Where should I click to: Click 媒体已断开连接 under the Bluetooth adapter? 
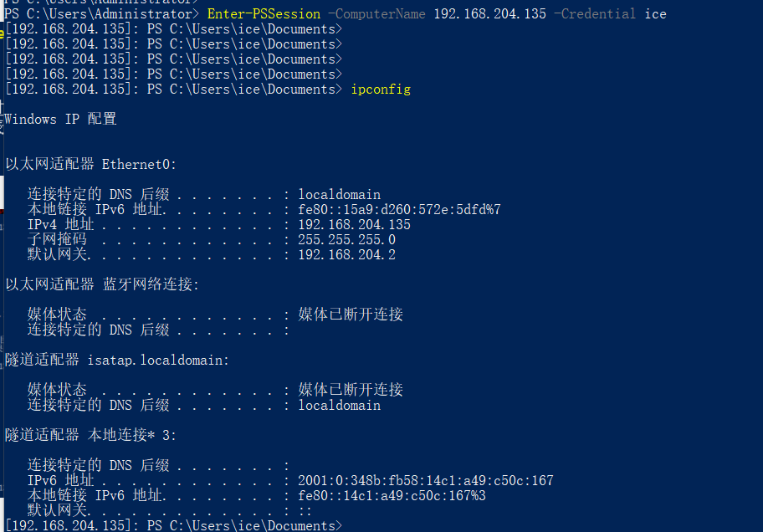351,315
